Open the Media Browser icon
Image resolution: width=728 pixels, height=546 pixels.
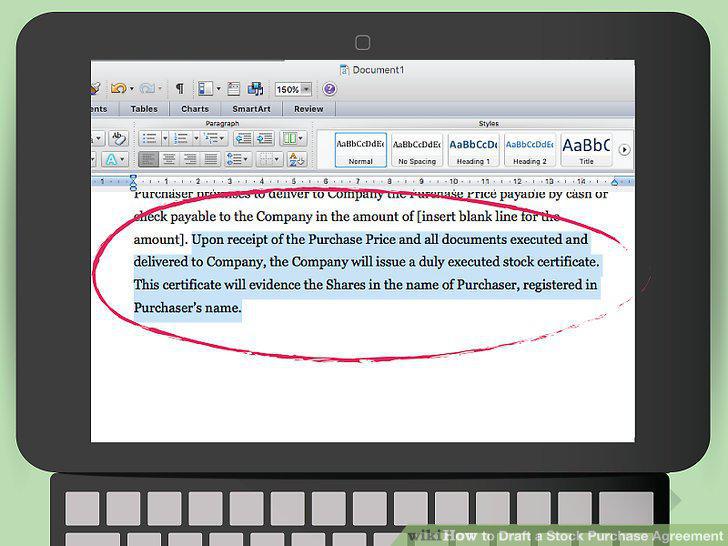tap(255, 89)
